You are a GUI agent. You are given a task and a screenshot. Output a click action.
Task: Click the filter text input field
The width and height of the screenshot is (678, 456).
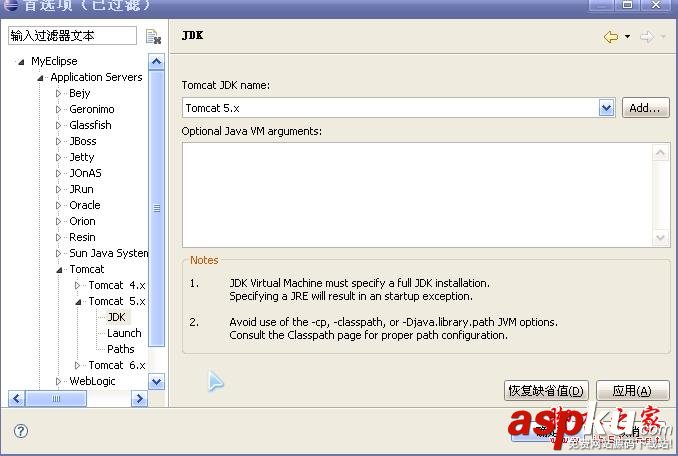(72, 35)
